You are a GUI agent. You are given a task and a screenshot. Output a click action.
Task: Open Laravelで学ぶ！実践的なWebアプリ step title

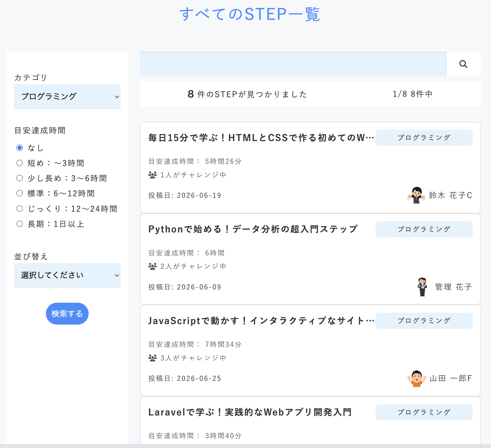click(x=250, y=412)
